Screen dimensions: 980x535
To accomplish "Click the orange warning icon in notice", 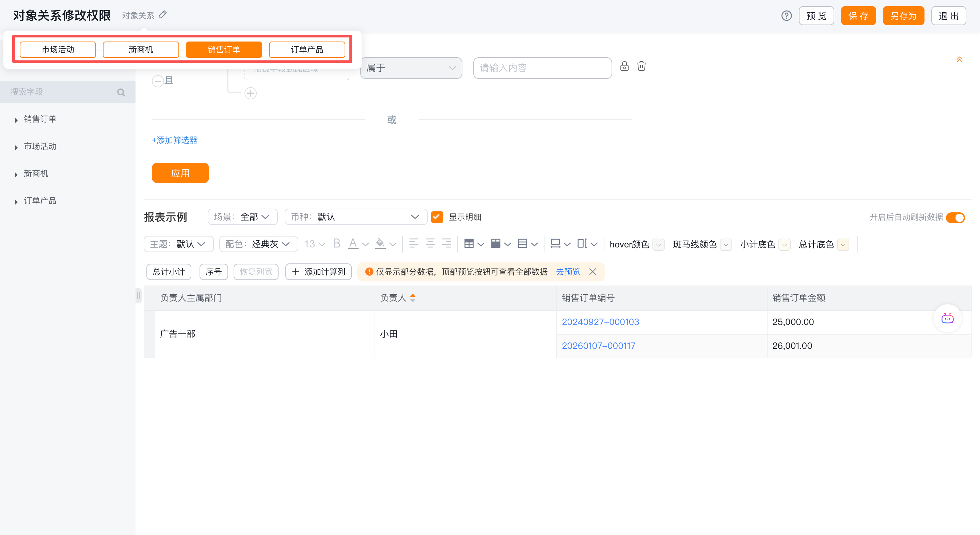I will click(x=369, y=272).
